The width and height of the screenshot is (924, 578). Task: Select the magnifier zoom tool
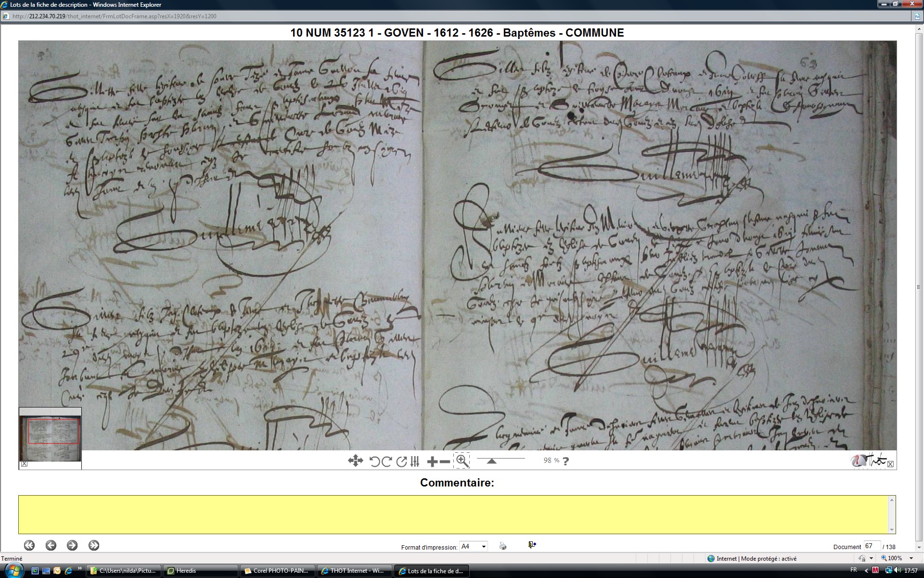click(462, 460)
